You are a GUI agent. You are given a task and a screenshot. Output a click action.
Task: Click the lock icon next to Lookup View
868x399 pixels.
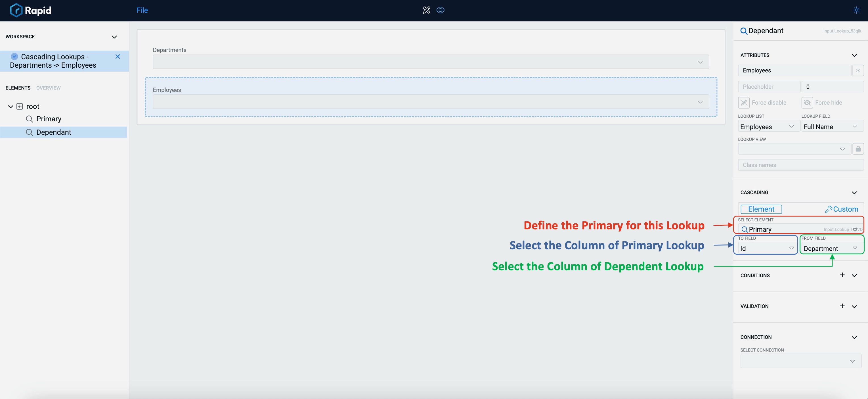click(x=857, y=149)
